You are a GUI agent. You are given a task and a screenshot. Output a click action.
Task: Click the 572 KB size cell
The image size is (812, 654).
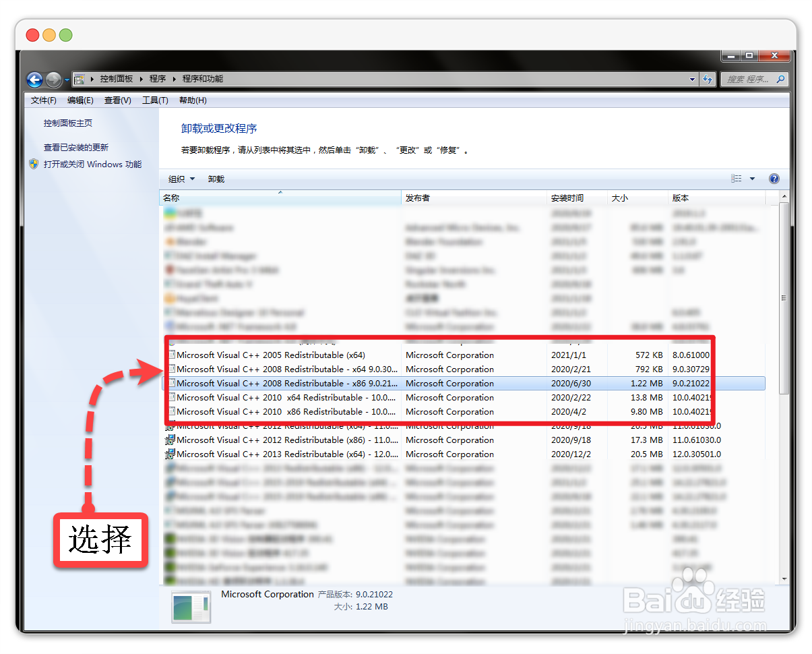(x=649, y=355)
